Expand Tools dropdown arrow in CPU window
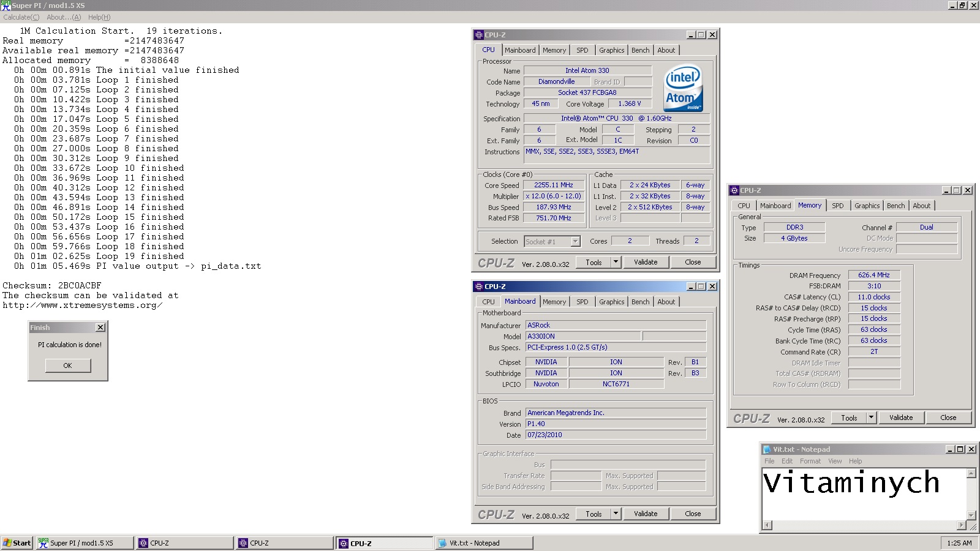Image resolution: width=980 pixels, height=551 pixels. [x=616, y=262]
